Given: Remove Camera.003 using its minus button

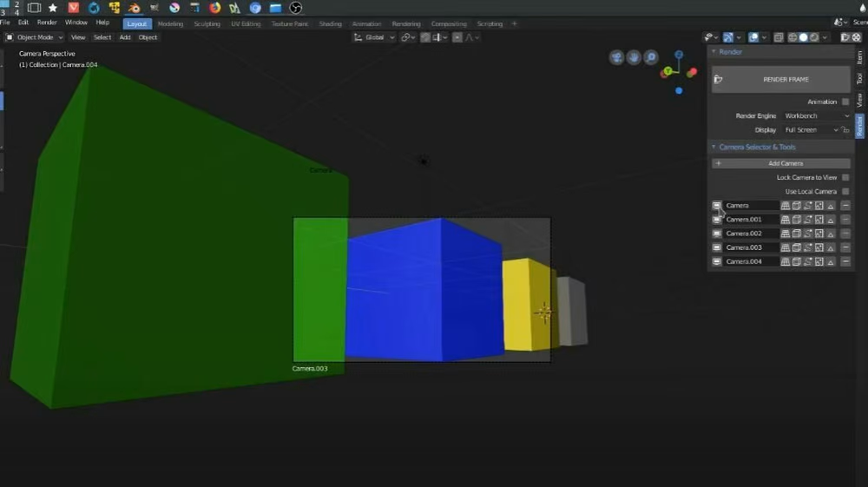Looking at the screenshot, I should click(x=845, y=247).
